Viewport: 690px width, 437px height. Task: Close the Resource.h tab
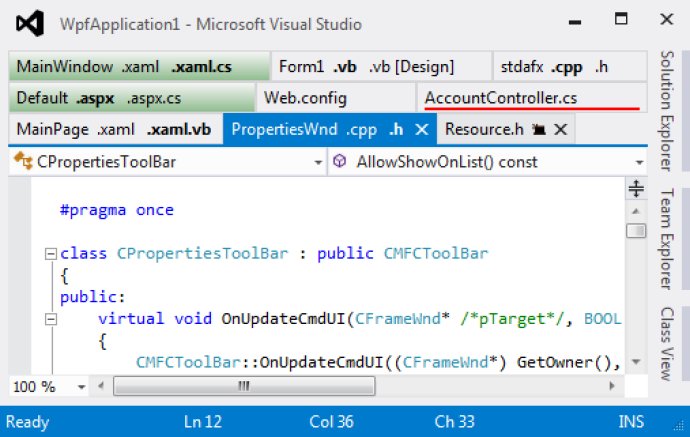coord(560,129)
